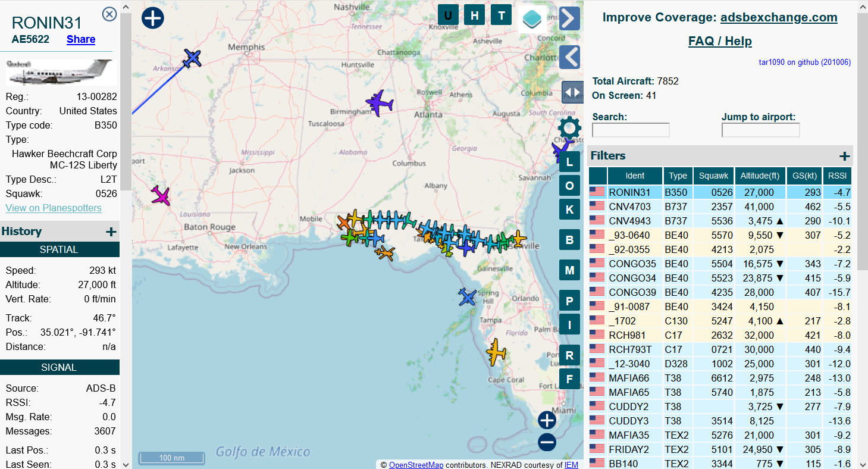Open the FAQ / Help link
868x469 pixels.
click(720, 41)
